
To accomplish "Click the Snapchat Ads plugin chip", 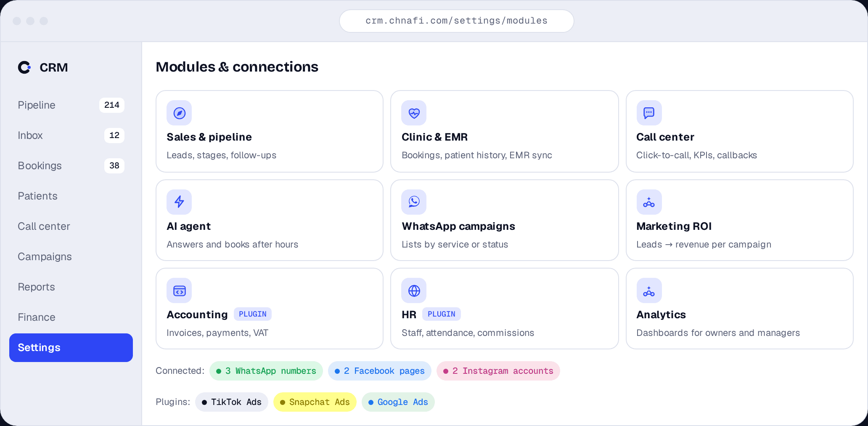I will [315, 402].
